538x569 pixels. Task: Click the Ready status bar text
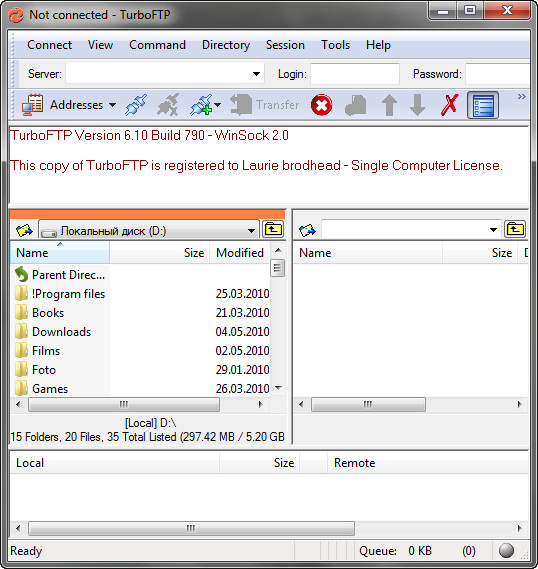pyautogui.click(x=26, y=551)
